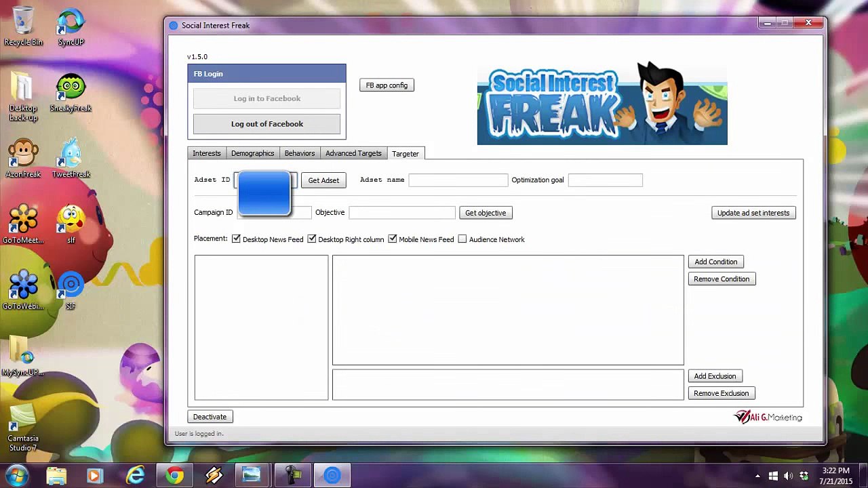Viewport: 868px width, 488px height.
Task: Click the exclusions list box
Action: click(x=508, y=384)
